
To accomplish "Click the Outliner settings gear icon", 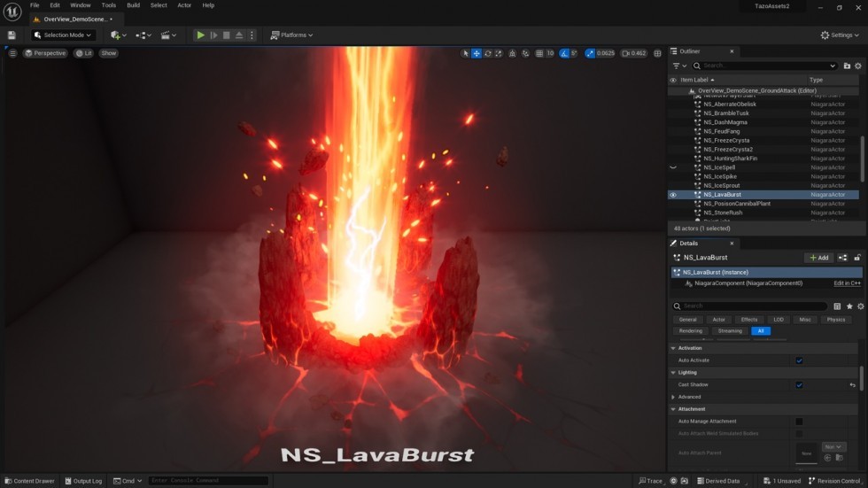I will pyautogui.click(x=857, y=66).
